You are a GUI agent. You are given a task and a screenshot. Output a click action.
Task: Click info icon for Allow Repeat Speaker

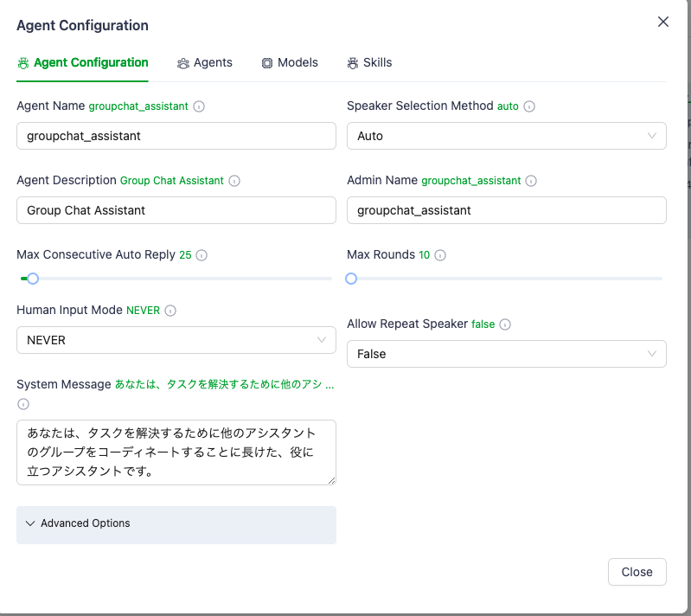click(505, 324)
